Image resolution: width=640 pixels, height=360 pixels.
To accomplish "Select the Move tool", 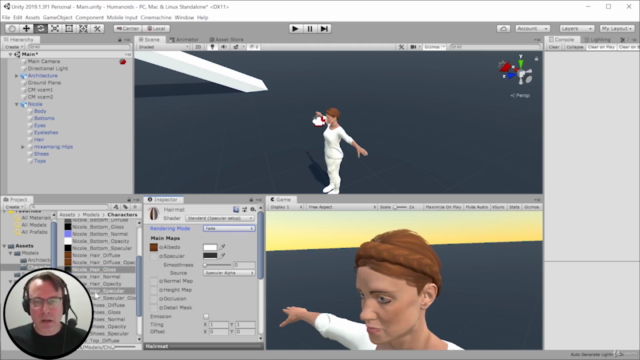I will pyautogui.click(x=26, y=29).
